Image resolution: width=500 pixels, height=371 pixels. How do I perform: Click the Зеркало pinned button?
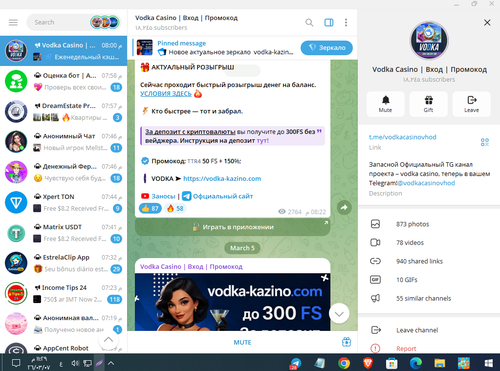327,48
